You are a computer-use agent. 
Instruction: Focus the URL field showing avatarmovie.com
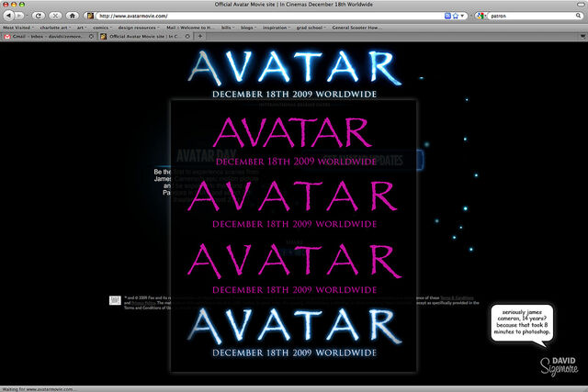tap(269, 16)
